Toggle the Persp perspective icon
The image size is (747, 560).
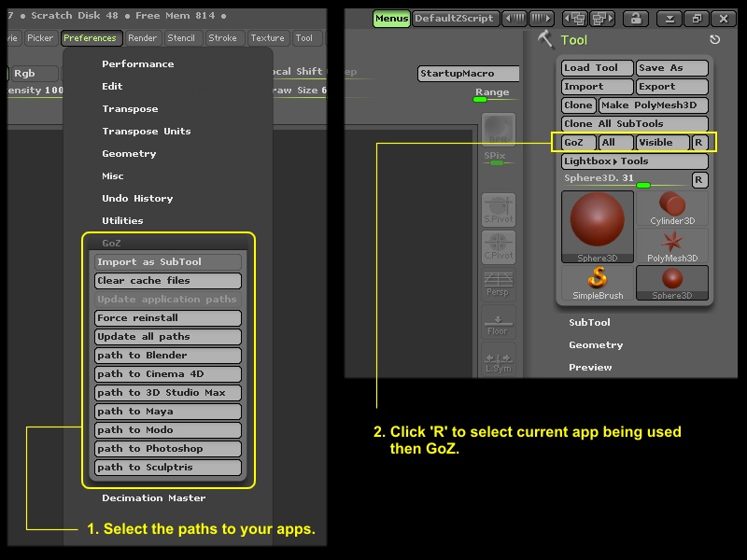[498, 284]
